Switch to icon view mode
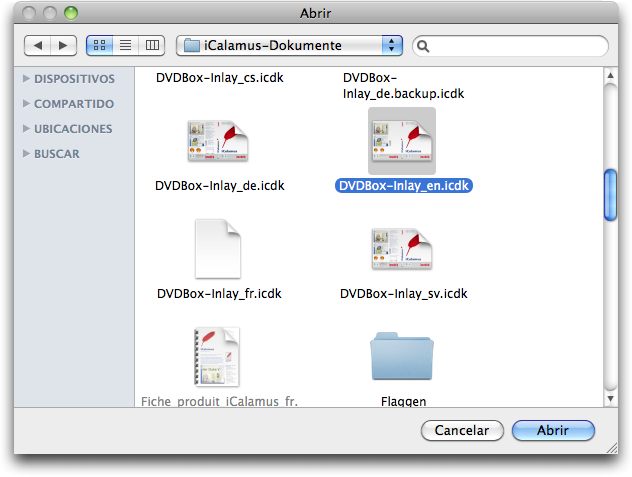 (x=100, y=45)
